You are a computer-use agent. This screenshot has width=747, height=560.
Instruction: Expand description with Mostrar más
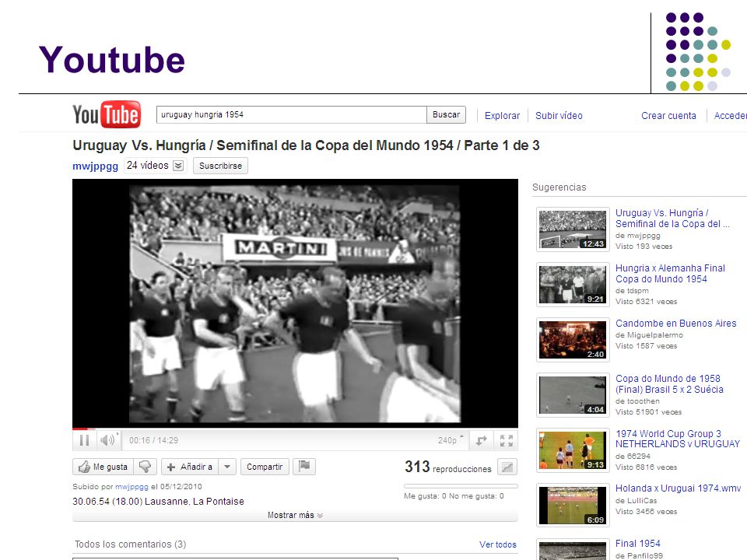tap(295, 515)
